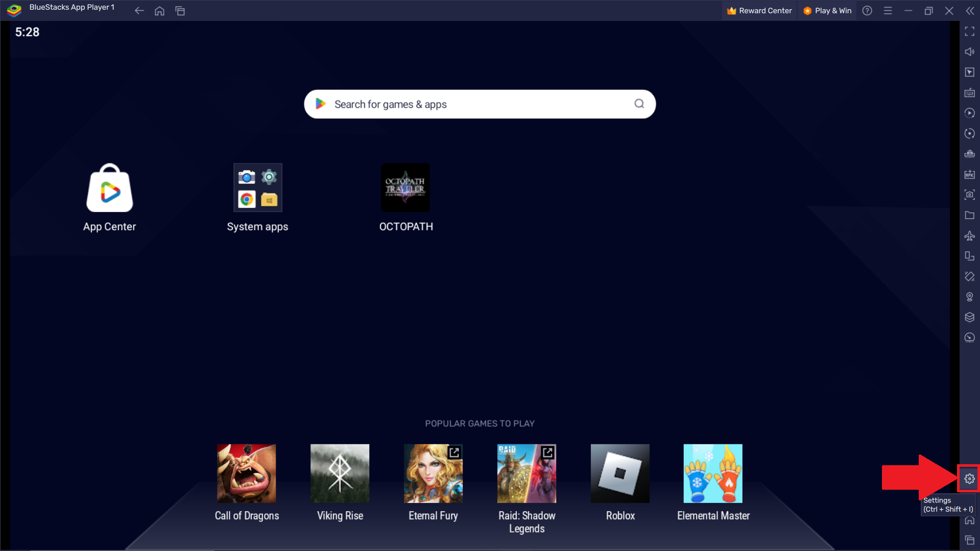980x551 pixels.
Task: Open the location/GPS spoofing tool
Action: coord(969,296)
